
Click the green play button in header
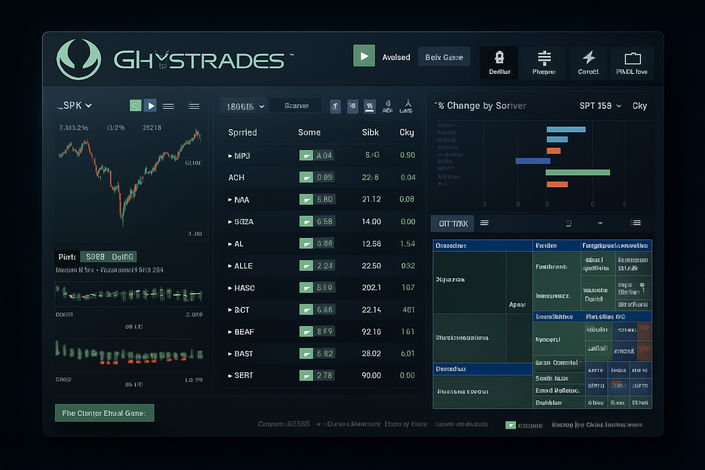(364, 57)
